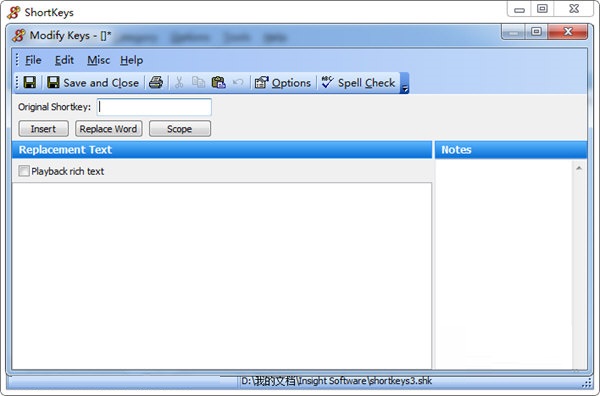
Task: Click the Insert button
Action: click(x=44, y=129)
